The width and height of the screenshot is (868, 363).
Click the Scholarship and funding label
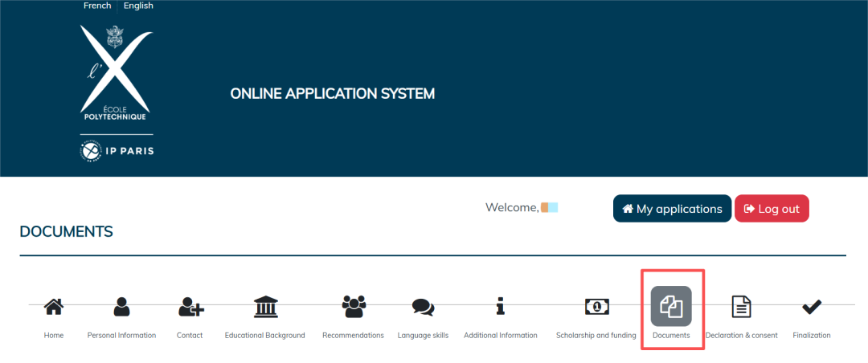pyautogui.click(x=596, y=335)
